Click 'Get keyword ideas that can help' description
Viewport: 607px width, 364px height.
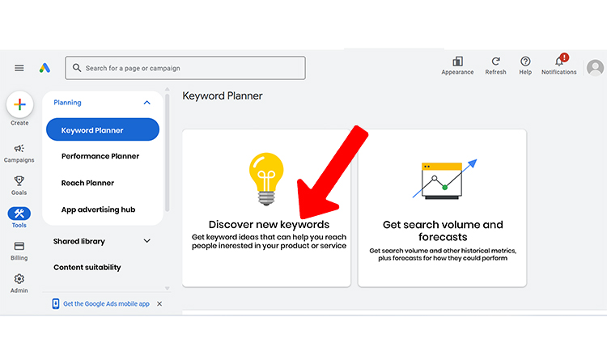click(x=269, y=241)
